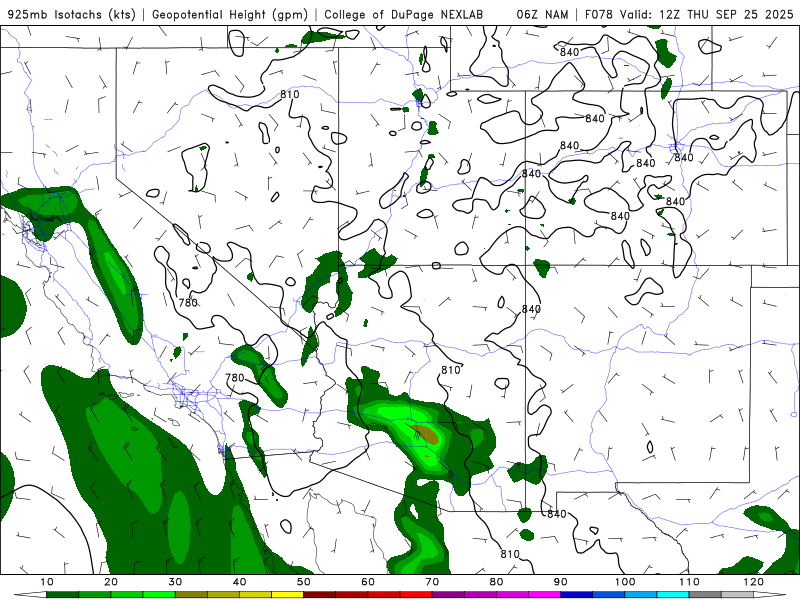Click the '20' legend scale label
Image resolution: width=800 pixels, height=600 pixels.
click(x=111, y=582)
